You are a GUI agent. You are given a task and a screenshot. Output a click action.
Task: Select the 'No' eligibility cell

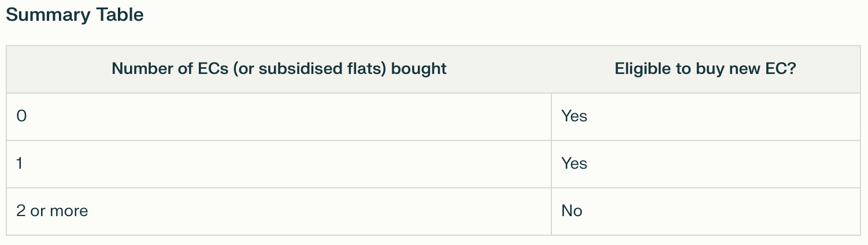tap(572, 211)
